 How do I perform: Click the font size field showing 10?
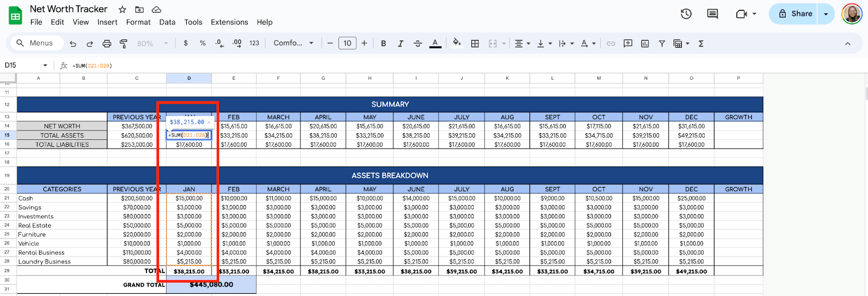(x=347, y=43)
